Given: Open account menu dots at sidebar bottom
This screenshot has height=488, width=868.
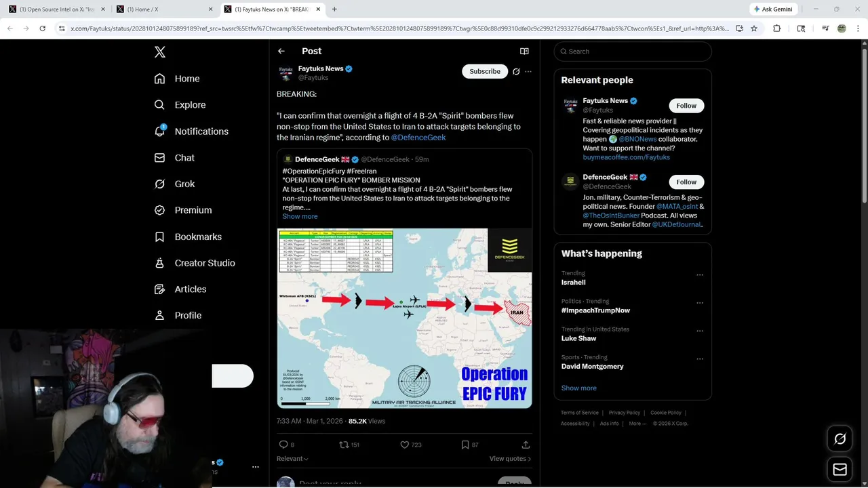Looking at the screenshot, I should tap(256, 467).
